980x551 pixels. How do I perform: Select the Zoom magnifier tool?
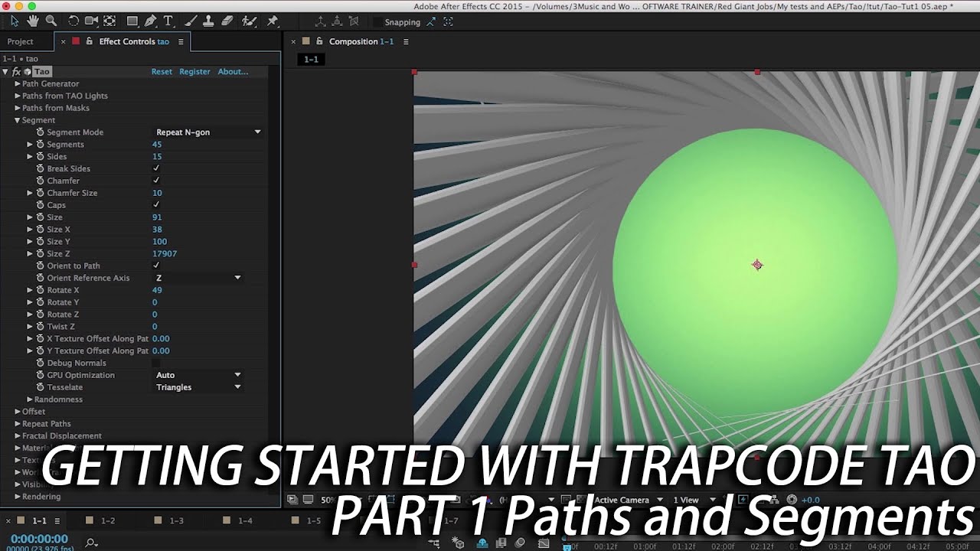[51, 21]
